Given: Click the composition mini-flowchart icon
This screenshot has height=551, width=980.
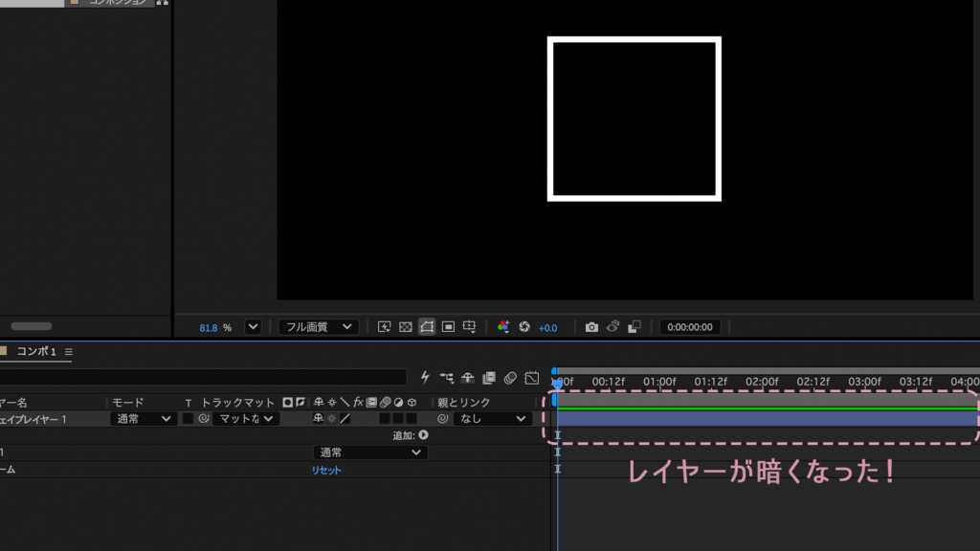Looking at the screenshot, I should [x=446, y=378].
